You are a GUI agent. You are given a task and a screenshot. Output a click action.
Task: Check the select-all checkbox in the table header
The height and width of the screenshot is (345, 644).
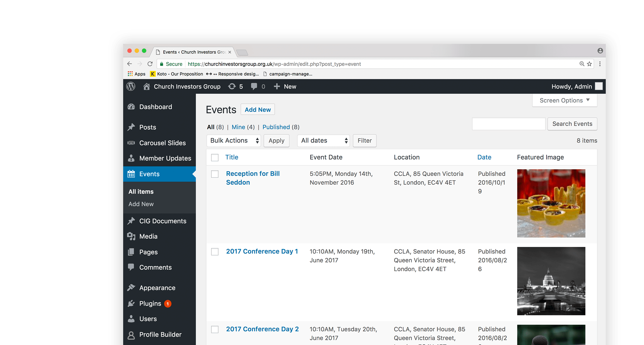[x=214, y=158]
